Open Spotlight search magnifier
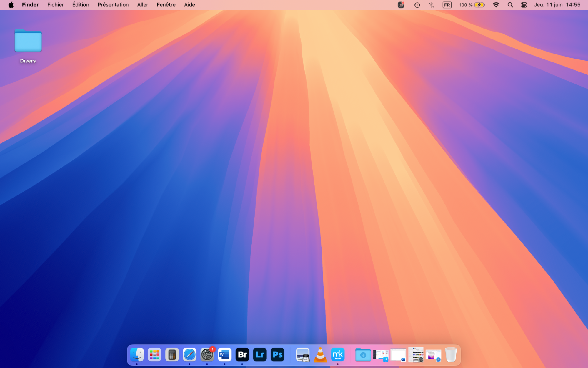Image resolution: width=588 pixels, height=368 pixels. [510, 5]
